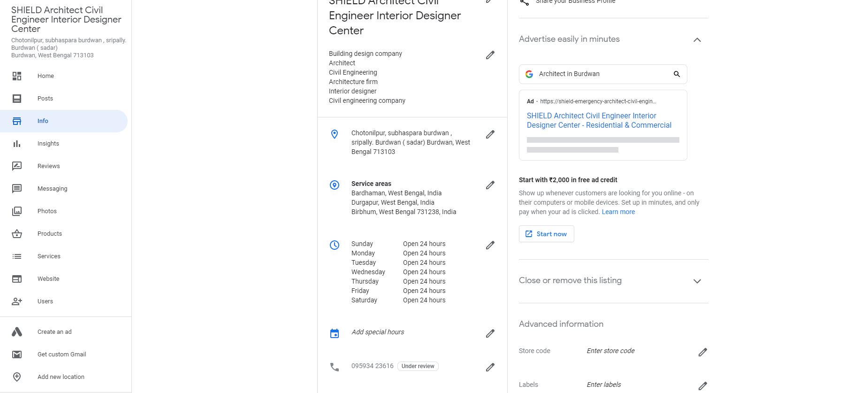Screen dimensions: 868x393
Task: Click pencil icon for Add special hours
Action: 490,333
